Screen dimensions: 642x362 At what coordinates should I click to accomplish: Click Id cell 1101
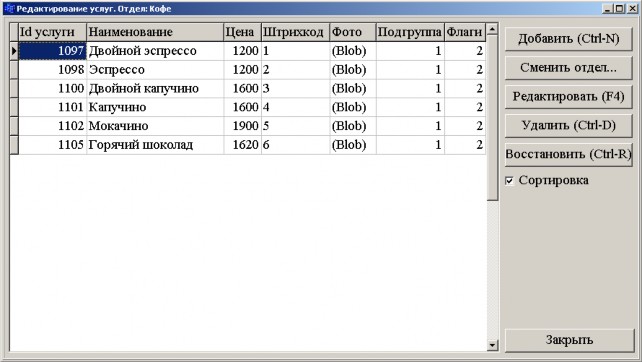click(52, 107)
